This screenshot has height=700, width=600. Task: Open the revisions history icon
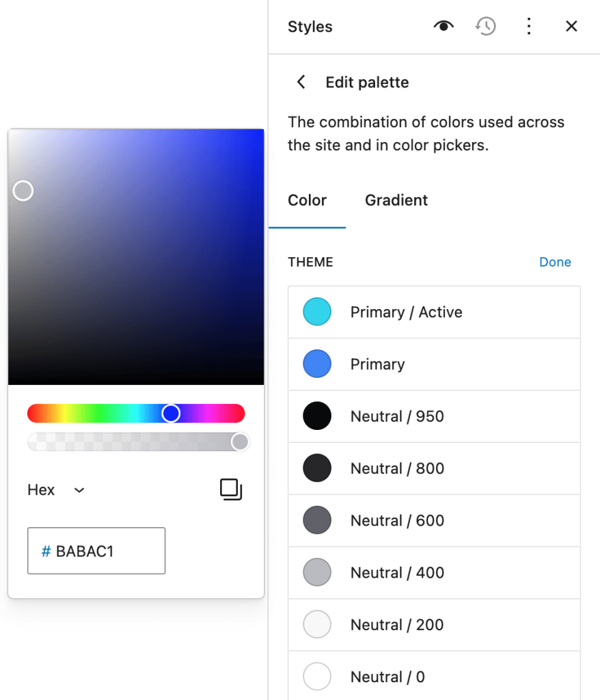point(486,27)
